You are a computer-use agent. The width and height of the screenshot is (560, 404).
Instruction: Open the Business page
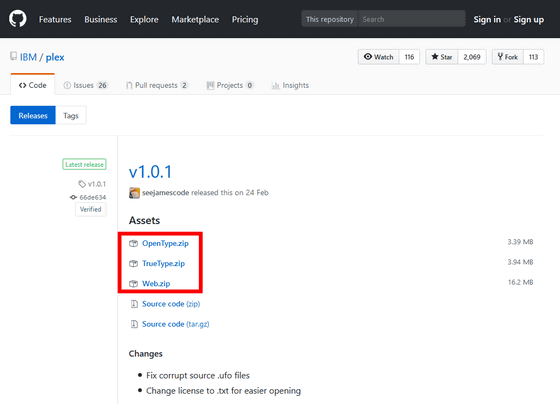tap(101, 19)
